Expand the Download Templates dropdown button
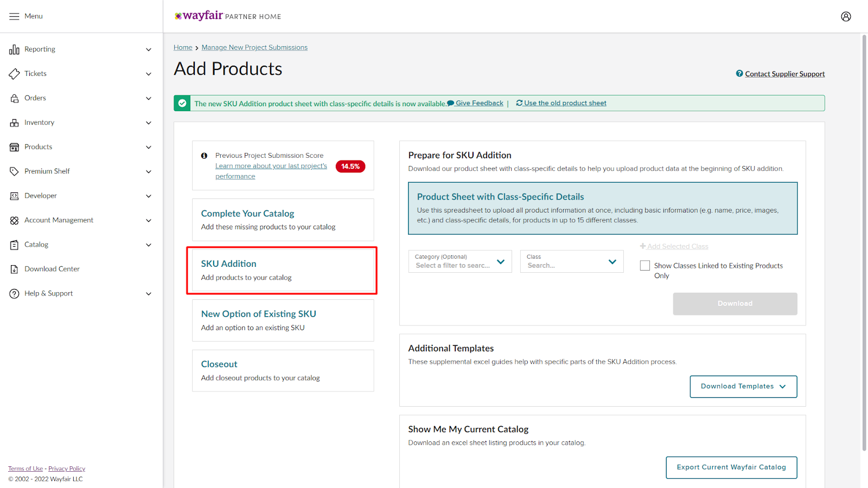868x488 pixels. click(x=743, y=387)
